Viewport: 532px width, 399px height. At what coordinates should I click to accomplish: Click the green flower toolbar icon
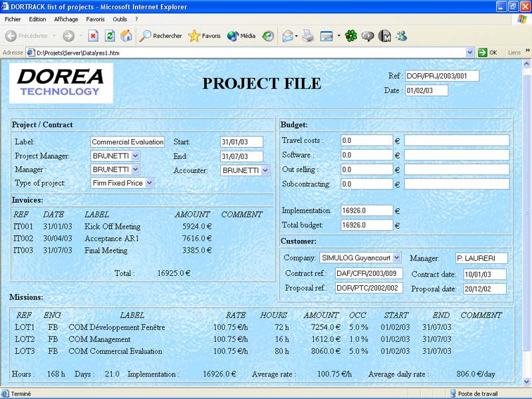[351, 36]
